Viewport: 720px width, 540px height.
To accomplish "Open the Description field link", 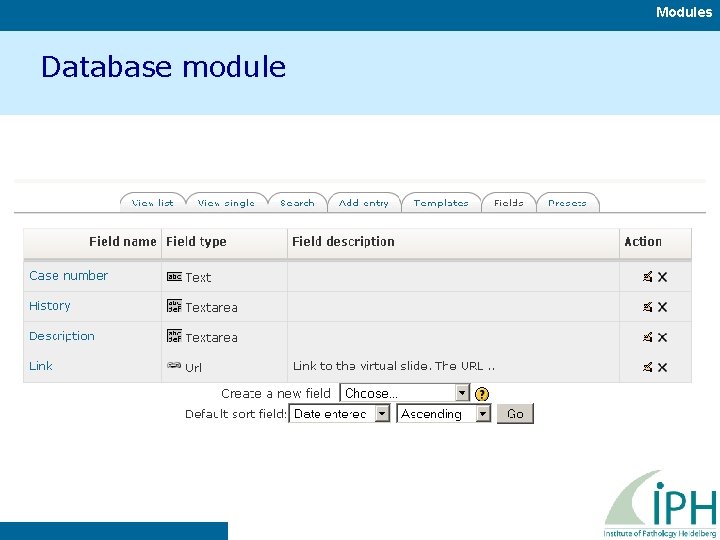I will 62,336.
